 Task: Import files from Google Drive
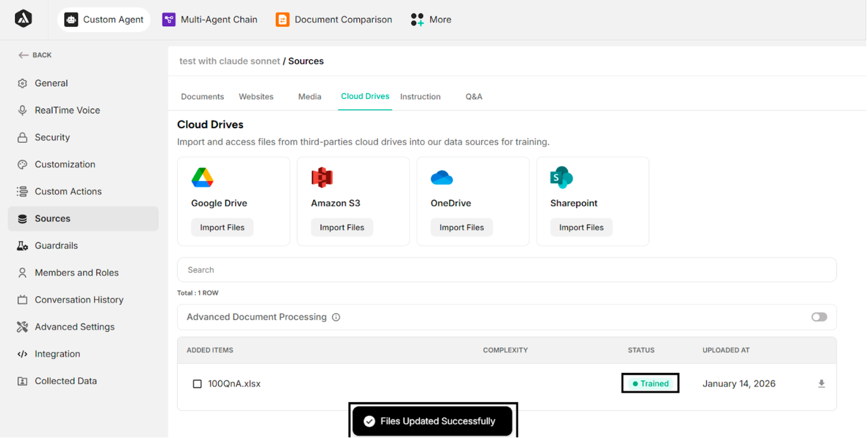coord(222,228)
